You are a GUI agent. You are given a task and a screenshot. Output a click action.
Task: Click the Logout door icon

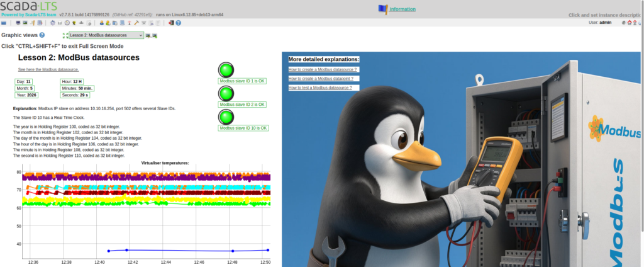click(x=171, y=23)
